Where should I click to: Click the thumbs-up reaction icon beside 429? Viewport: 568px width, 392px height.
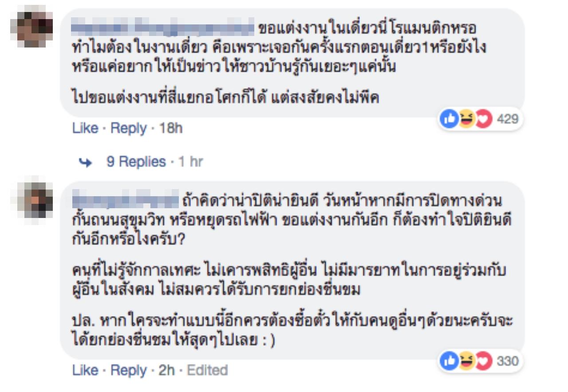[x=449, y=119]
